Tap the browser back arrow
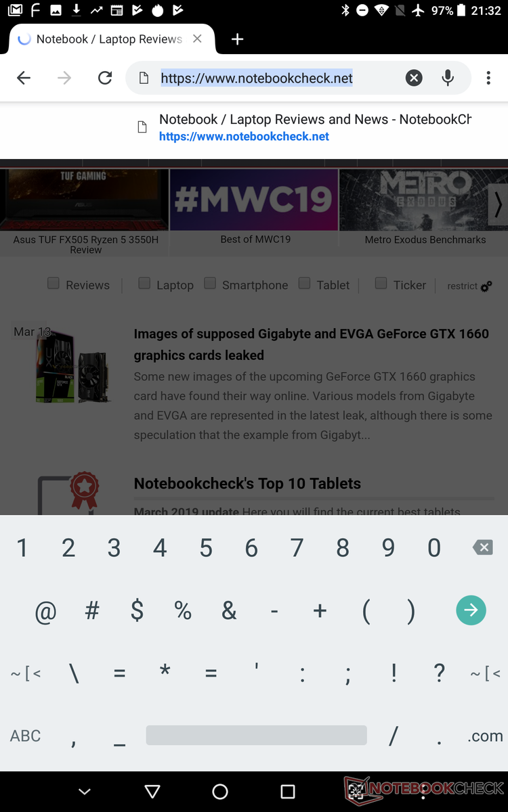 (24, 78)
